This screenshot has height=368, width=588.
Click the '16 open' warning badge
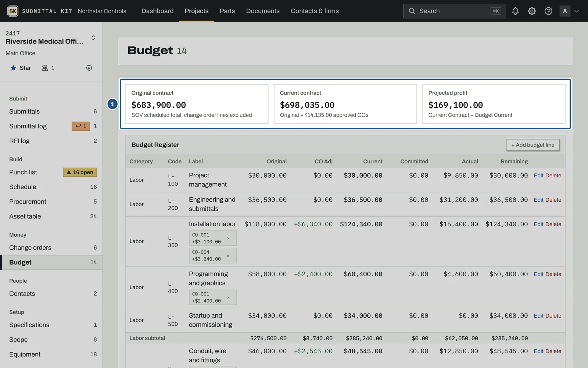pos(80,172)
